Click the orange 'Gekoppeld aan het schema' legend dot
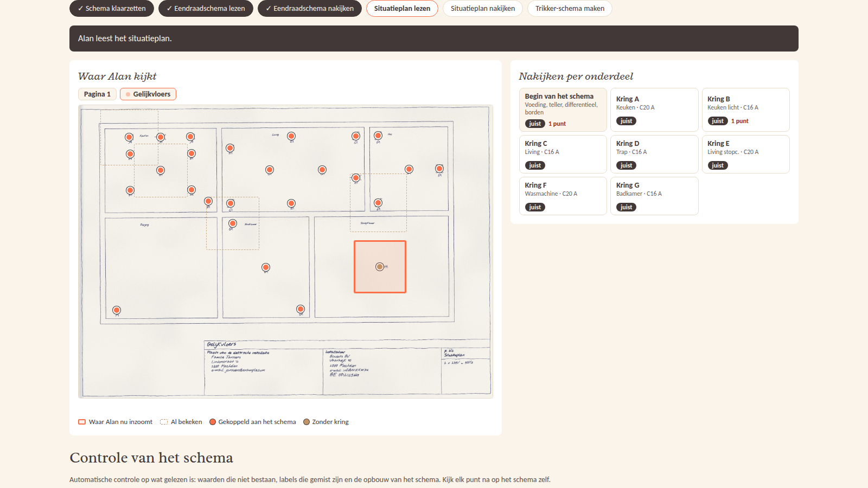Viewport: 868px width, 488px height. tap(213, 422)
